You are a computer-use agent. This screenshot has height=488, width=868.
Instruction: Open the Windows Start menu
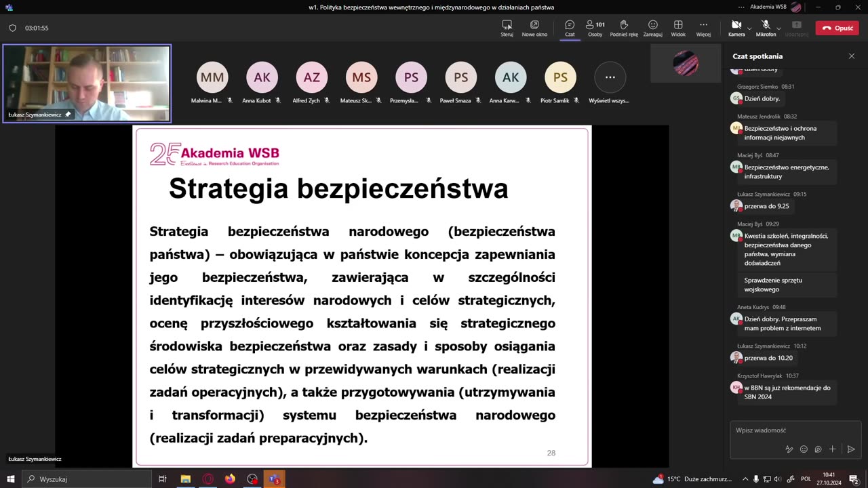(10, 479)
